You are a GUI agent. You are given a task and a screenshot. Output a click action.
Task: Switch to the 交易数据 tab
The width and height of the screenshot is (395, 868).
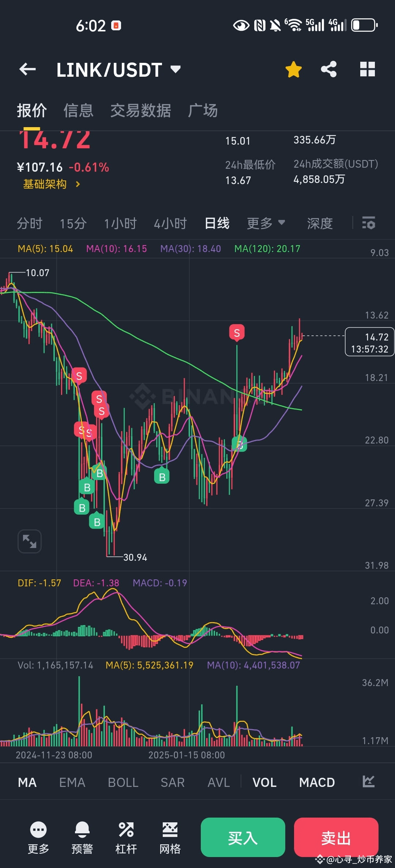(x=141, y=110)
